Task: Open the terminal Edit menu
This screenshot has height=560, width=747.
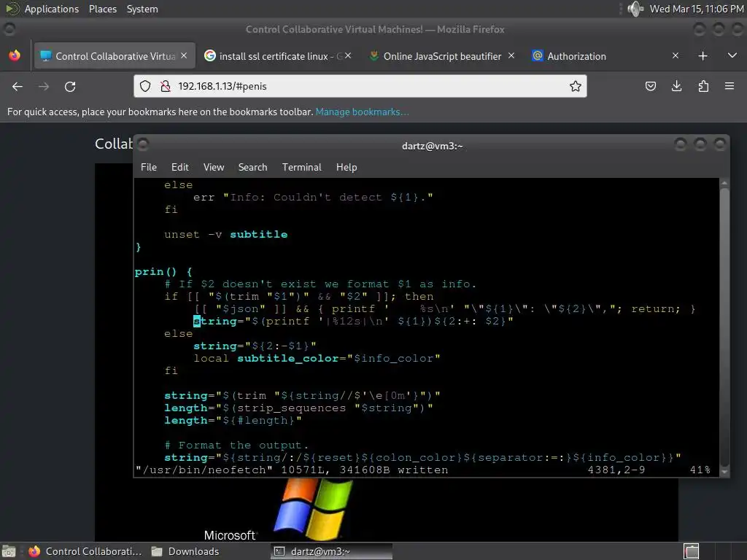Action: 180,167
